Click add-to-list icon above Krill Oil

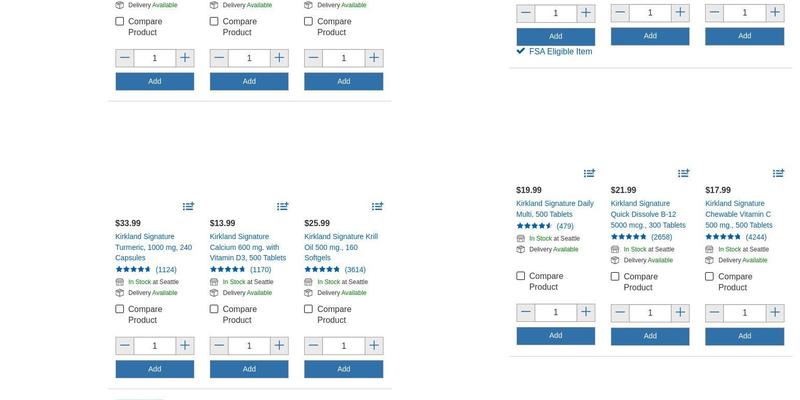tap(377, 206)
